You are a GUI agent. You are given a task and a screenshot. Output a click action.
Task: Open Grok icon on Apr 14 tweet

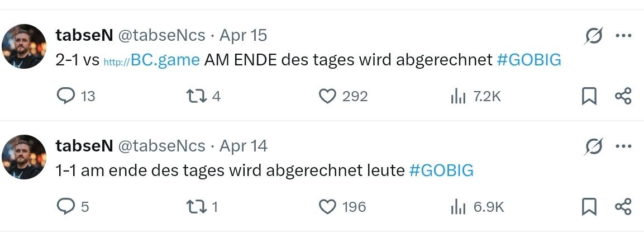(x=594, y=146)
